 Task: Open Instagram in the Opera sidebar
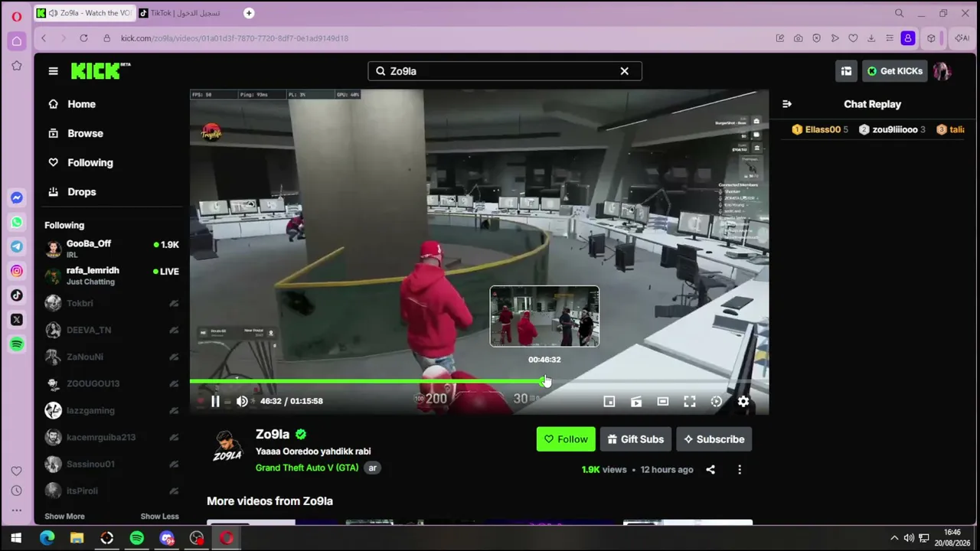click(16, 271)
